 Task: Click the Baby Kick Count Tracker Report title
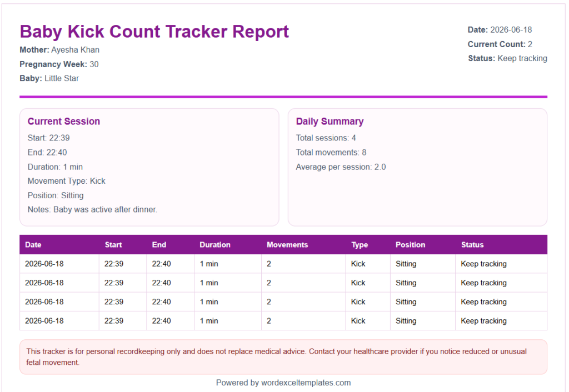[x=154, y=32]
